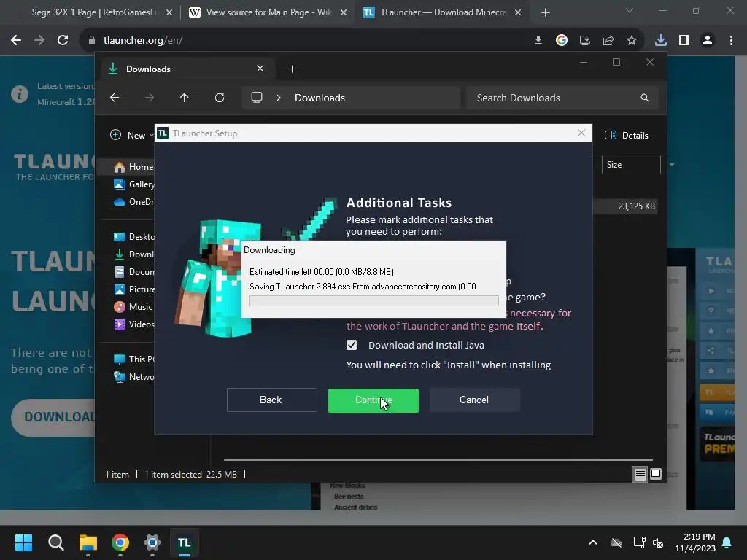Open the Desktop folder in Explorer sidebar
Viewport: 747px width, 560px height.
[133, 237]
